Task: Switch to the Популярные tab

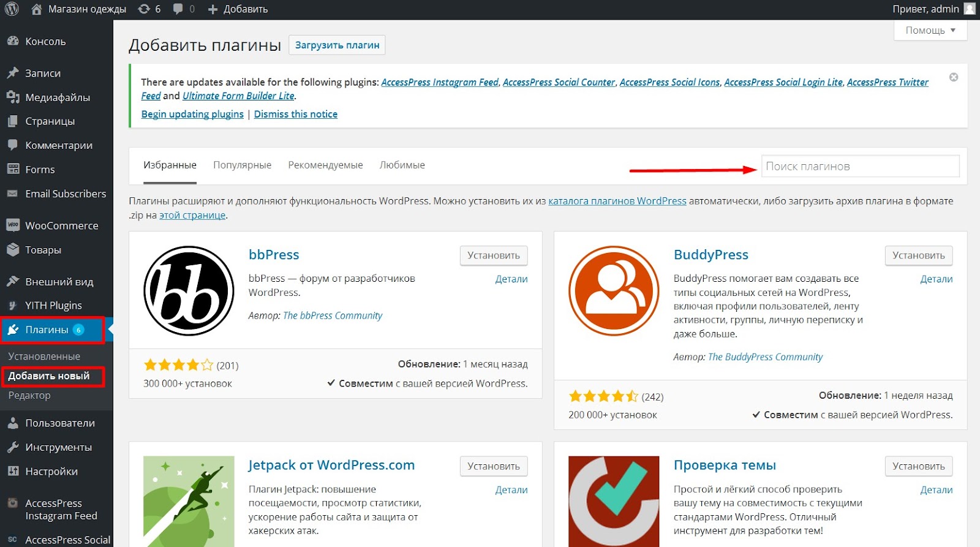Action: coord(242,165)
